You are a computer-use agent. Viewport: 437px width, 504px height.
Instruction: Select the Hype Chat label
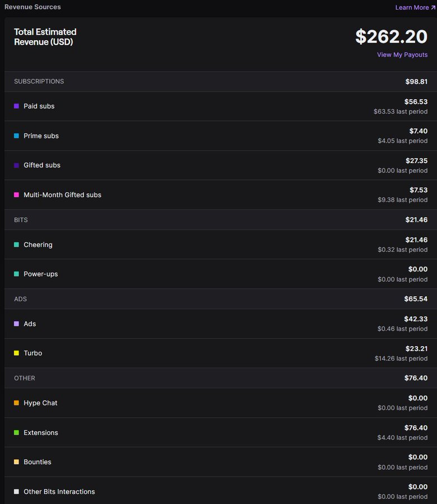pyautogui.click(x=40, y=403)
